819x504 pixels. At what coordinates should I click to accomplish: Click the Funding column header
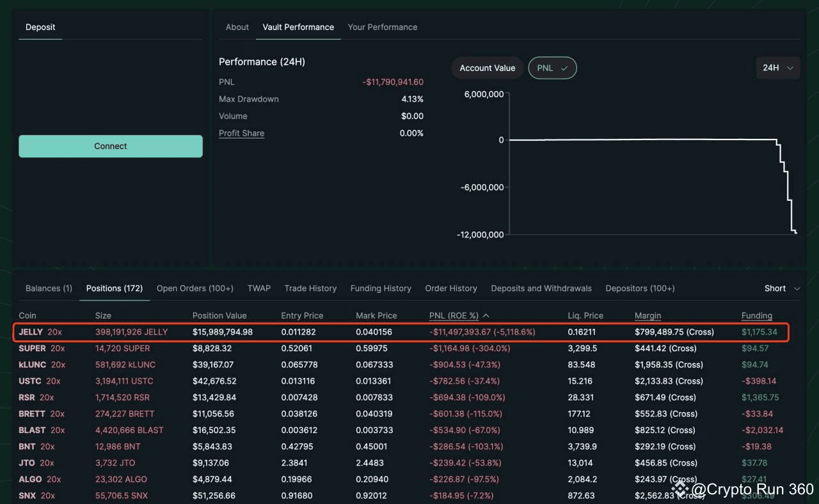tap(756, 315)
